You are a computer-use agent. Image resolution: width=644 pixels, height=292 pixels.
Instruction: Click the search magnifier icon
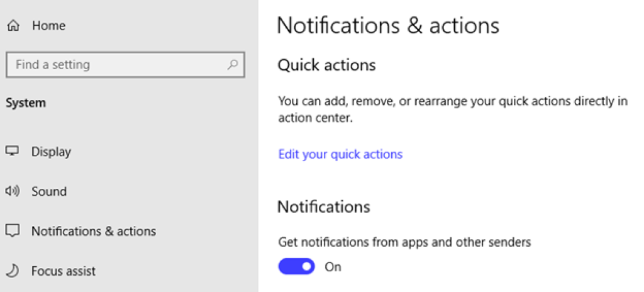(233, 65)
